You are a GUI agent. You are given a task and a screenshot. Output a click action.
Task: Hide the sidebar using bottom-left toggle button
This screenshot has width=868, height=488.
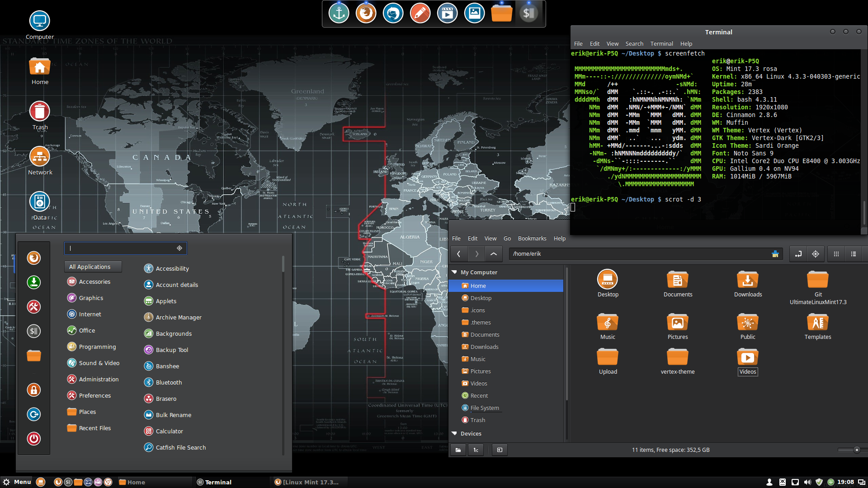pos(500,450)
